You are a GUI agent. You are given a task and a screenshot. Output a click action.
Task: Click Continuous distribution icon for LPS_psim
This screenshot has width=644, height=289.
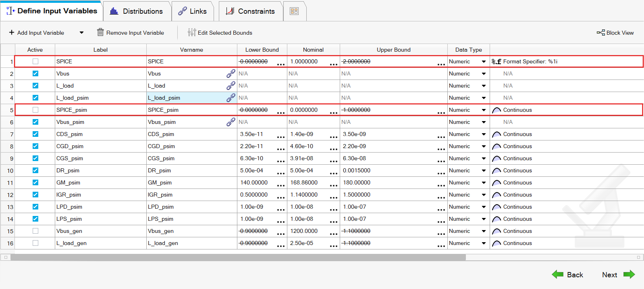coord(497,219)
